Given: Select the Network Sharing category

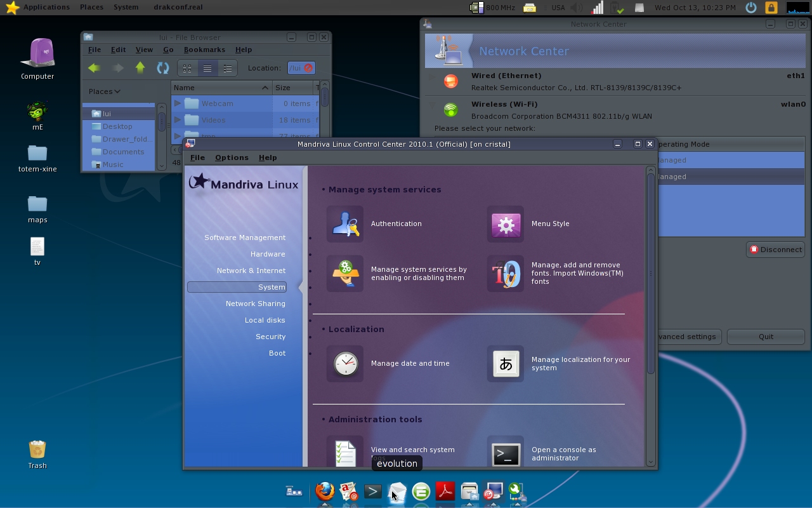Looking at the screenshot, I should pyautogui.click(x=256, y=304).
